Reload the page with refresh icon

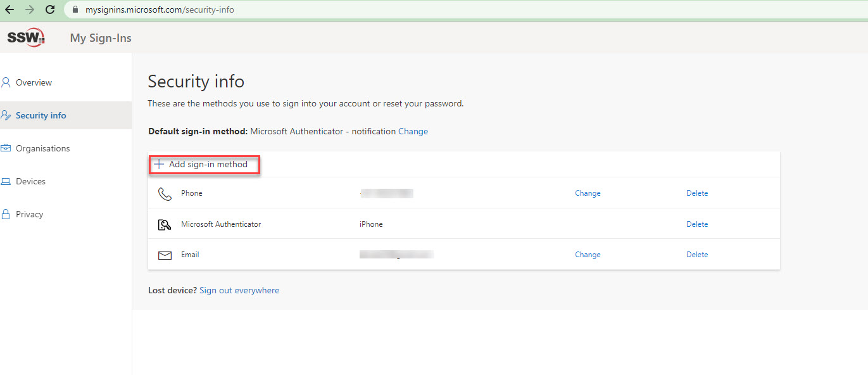[x=50, y=10]
